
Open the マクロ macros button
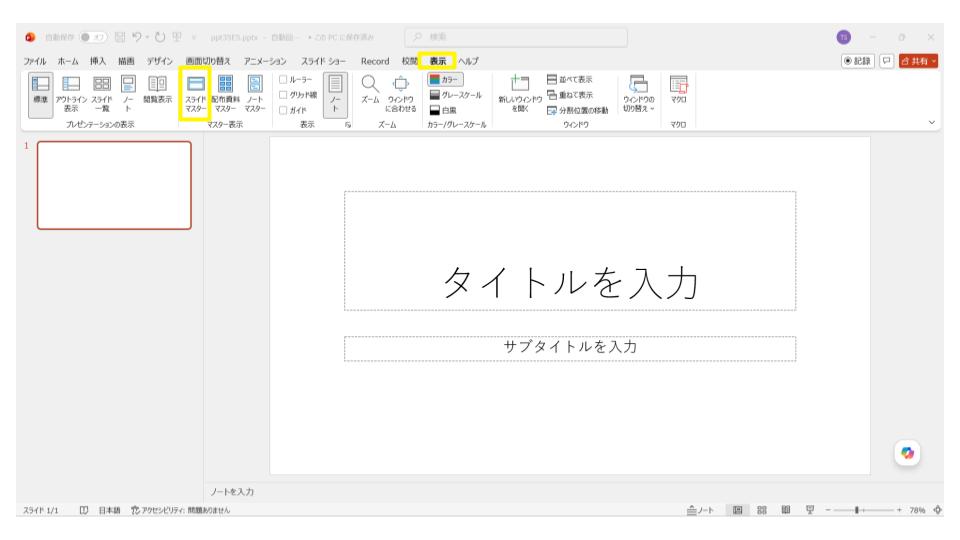[x=678, y=90]
